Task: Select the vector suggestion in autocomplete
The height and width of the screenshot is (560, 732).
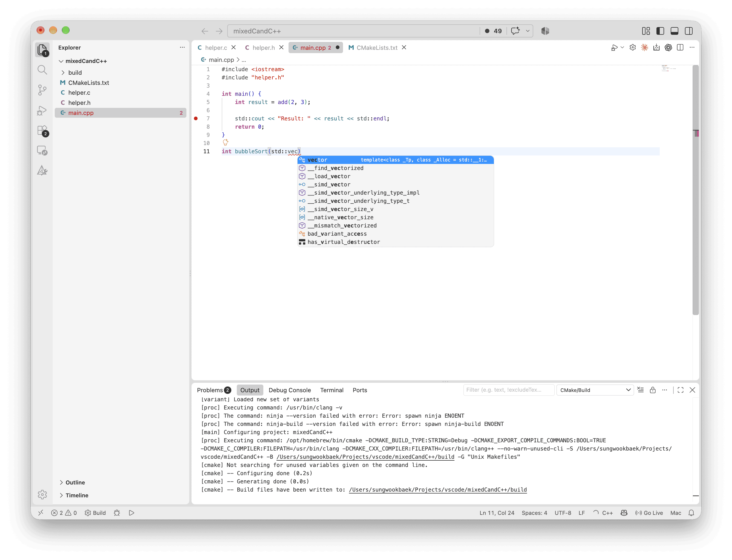Action: click(x=395, y=160)
